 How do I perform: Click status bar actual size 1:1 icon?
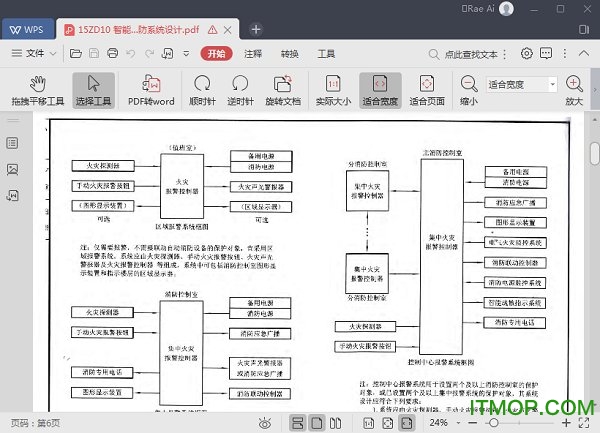tap(368, 423)
